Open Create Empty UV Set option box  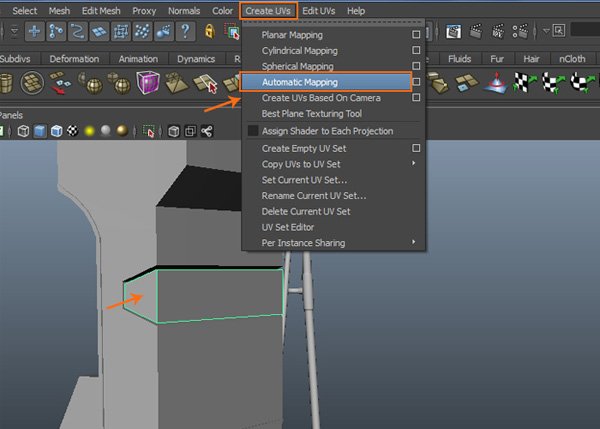[416, 148]
